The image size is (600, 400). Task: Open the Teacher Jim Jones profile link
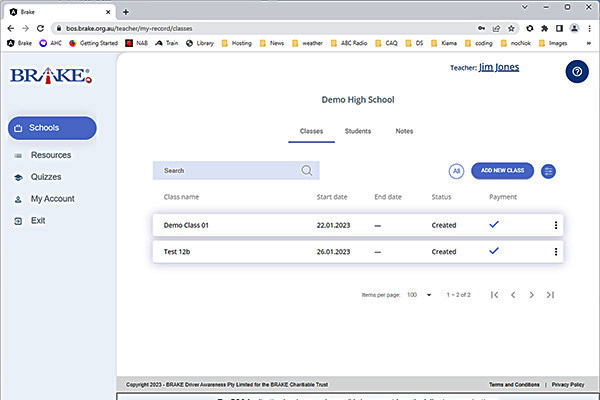[499, 68]
